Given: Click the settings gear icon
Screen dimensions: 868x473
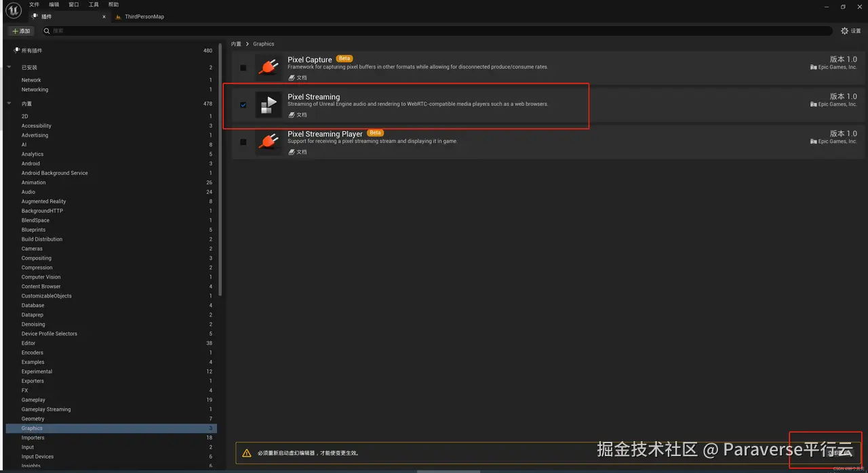Looking at the screenshot, I should click(844, 31).
